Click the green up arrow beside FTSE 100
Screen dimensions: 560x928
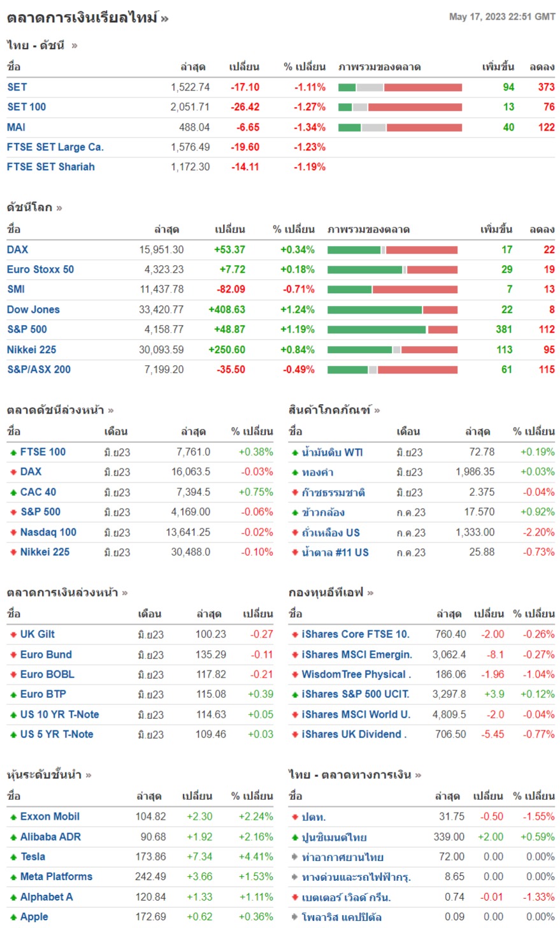click(13, 453)
